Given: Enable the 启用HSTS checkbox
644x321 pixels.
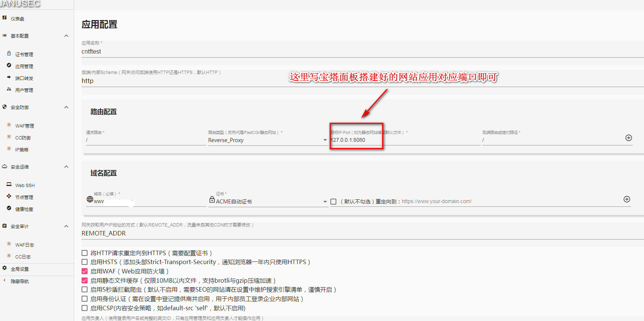Looking at the screenshot, I should pos(85,262).
